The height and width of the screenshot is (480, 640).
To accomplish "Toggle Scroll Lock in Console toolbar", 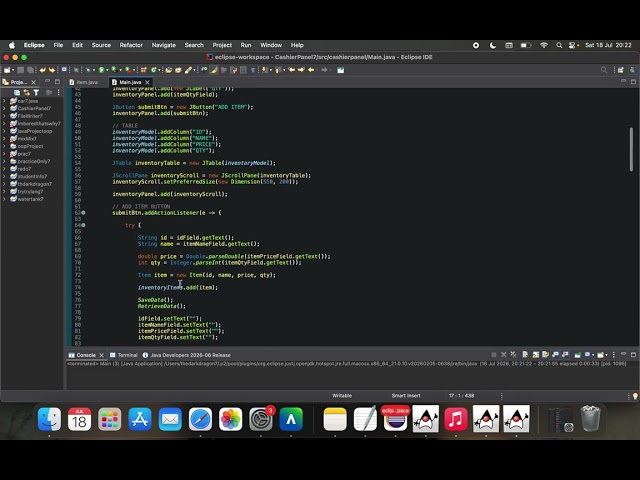I will click(536, 355).
